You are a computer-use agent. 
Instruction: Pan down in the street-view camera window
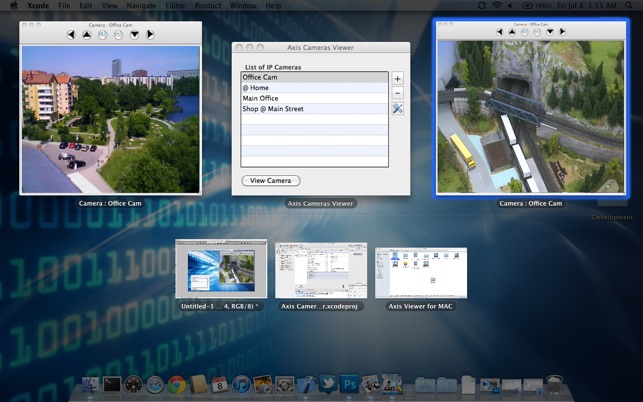click(x=134, y=35)
